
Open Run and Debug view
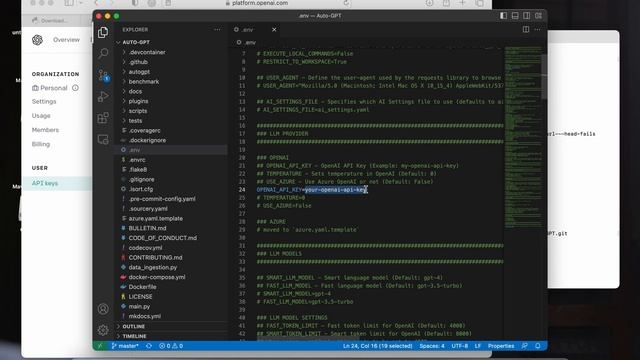[103, 96]
